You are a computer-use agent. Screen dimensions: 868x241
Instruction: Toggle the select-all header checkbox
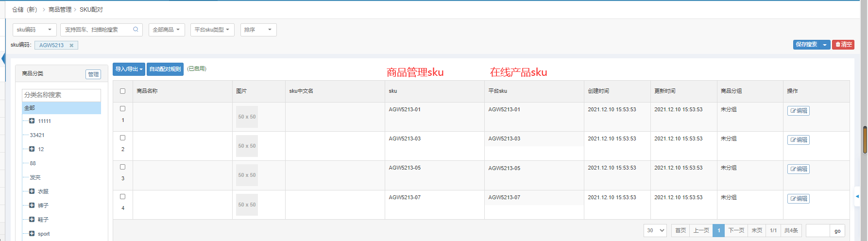122,91
